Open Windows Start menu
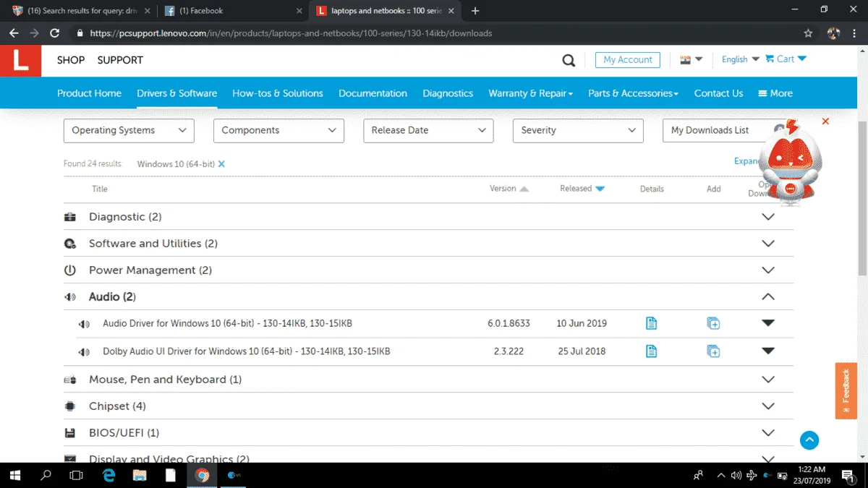 (x=15, y=475)
